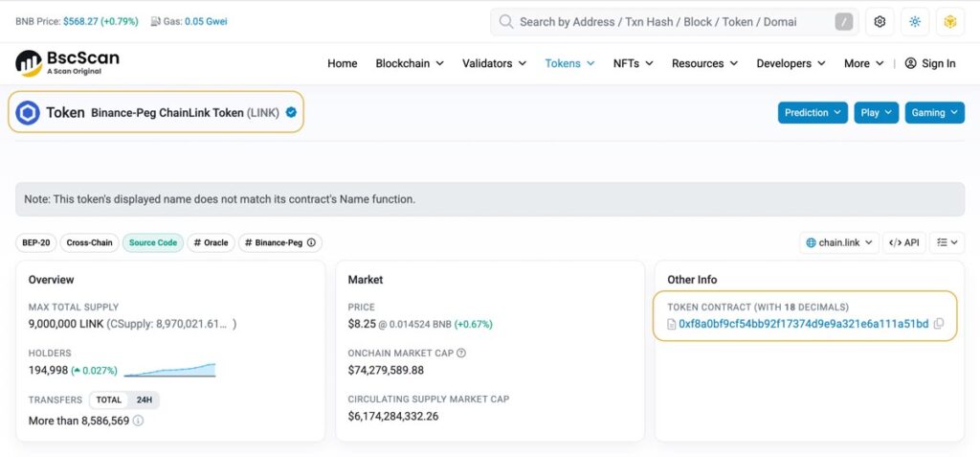Open the API button
Viewport: 980px width, 457px height.
903,243
